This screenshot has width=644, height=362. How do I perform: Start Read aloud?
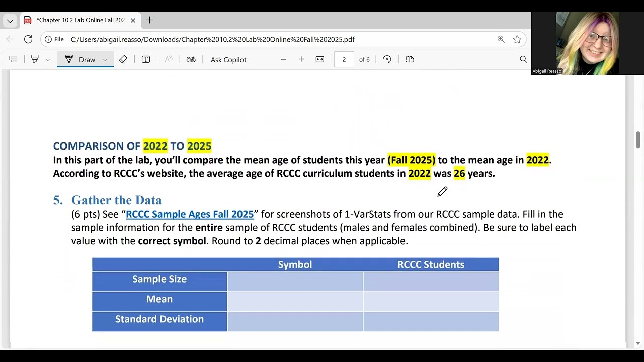point(169,59)
